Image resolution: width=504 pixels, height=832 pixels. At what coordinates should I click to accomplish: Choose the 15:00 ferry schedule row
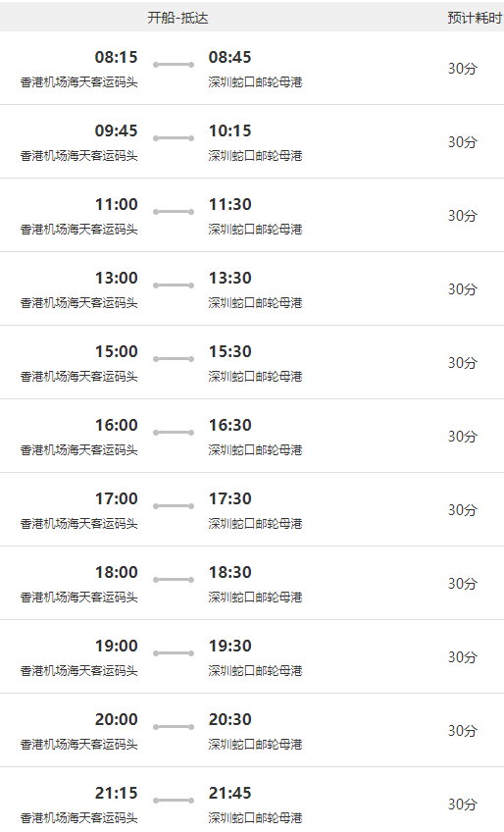pyautogui.click(x=252, y=362)
